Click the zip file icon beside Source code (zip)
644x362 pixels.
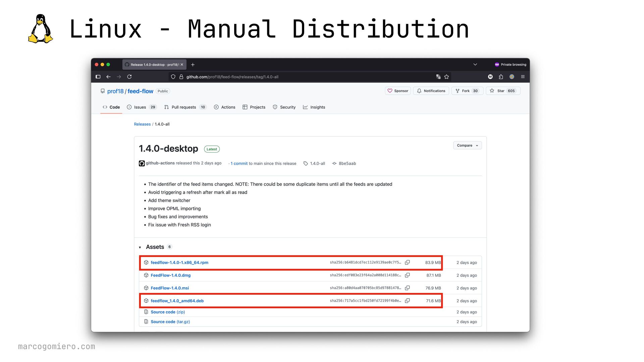pyautogui.click(x=146, y=312)
